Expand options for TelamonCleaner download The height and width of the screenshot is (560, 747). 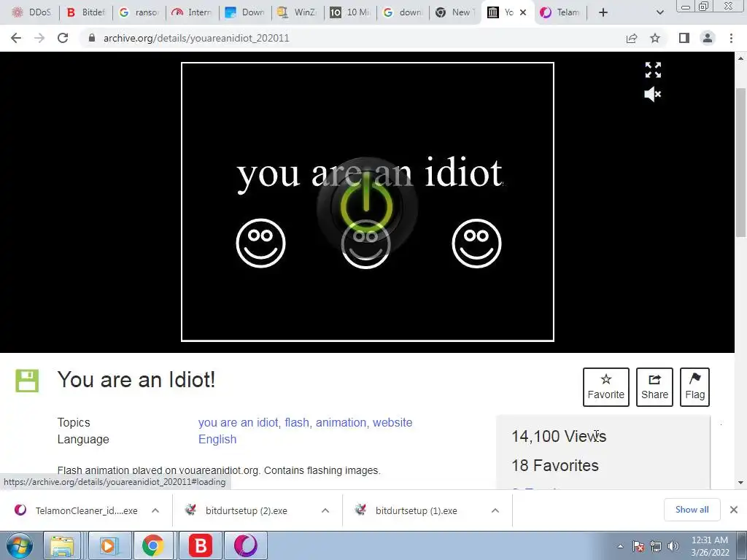[x=155, y=510]
